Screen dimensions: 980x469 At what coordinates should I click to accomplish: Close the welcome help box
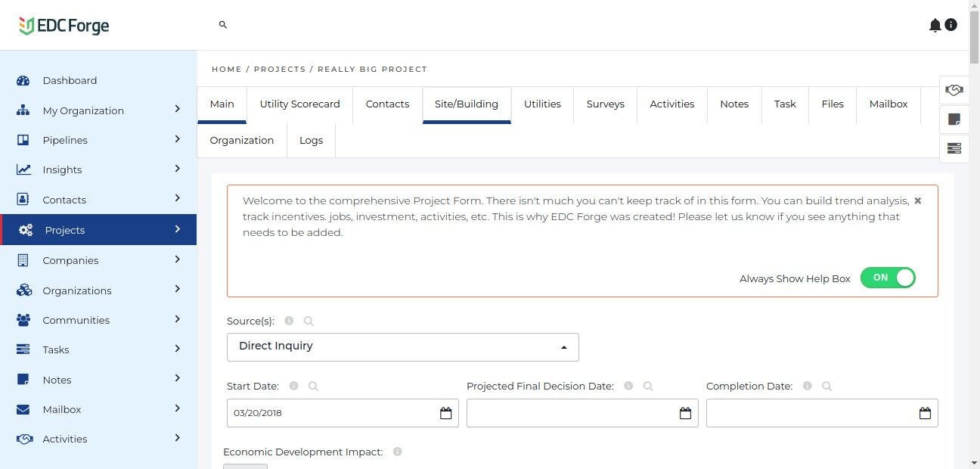coord(917,200)
